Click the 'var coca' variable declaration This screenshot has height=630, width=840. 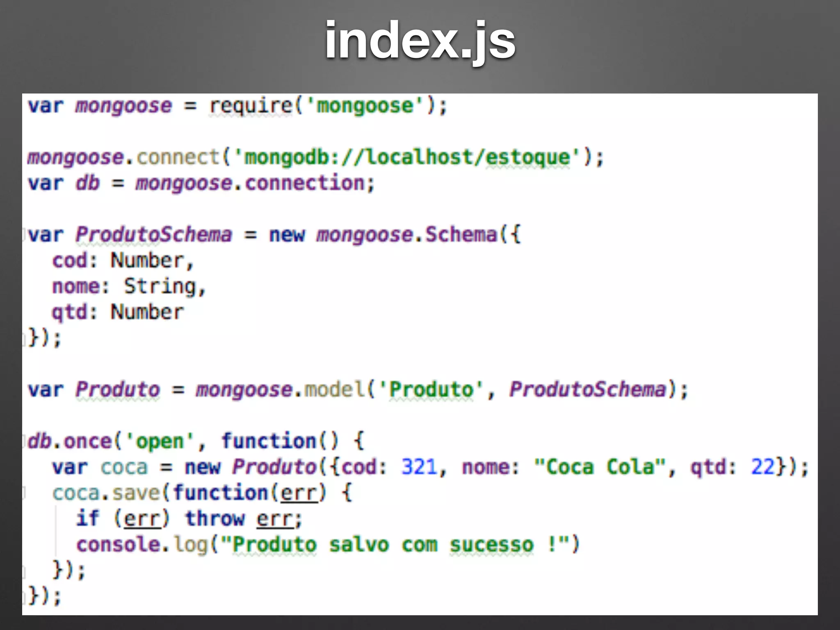(x=100, y=467)
